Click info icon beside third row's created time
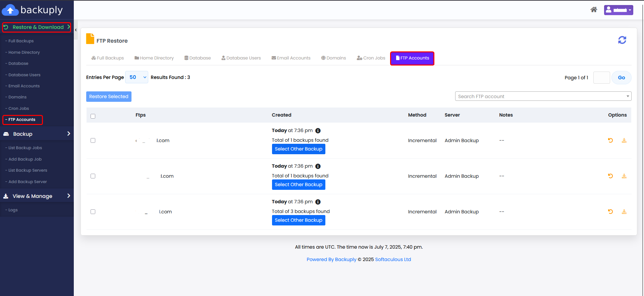Viewport: 644px width, 296px height. click(318, 202)
